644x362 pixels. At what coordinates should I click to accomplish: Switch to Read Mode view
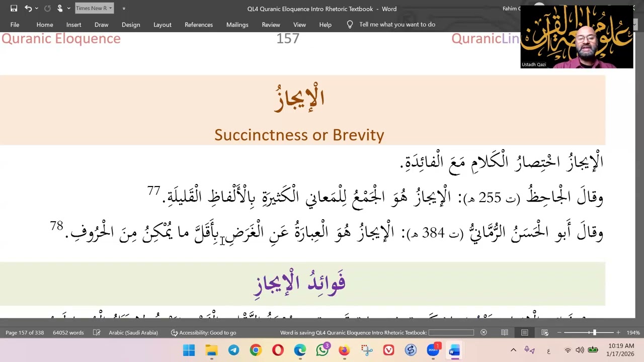[505, 332]
